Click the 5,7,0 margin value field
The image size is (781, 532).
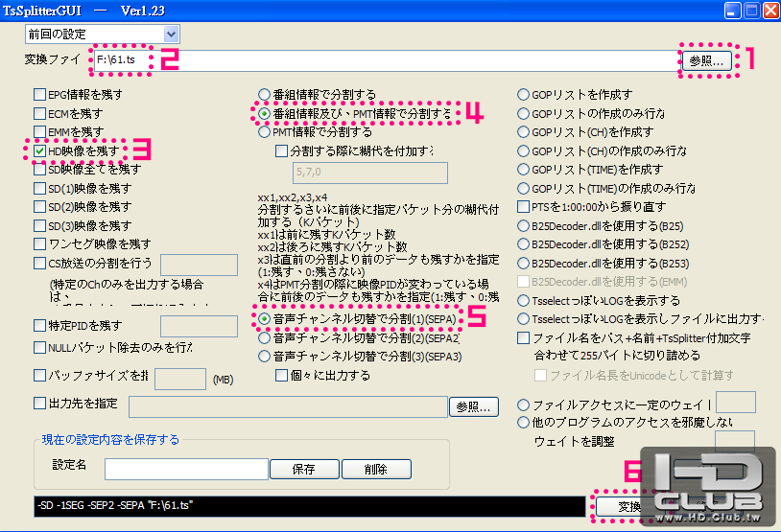370,173
